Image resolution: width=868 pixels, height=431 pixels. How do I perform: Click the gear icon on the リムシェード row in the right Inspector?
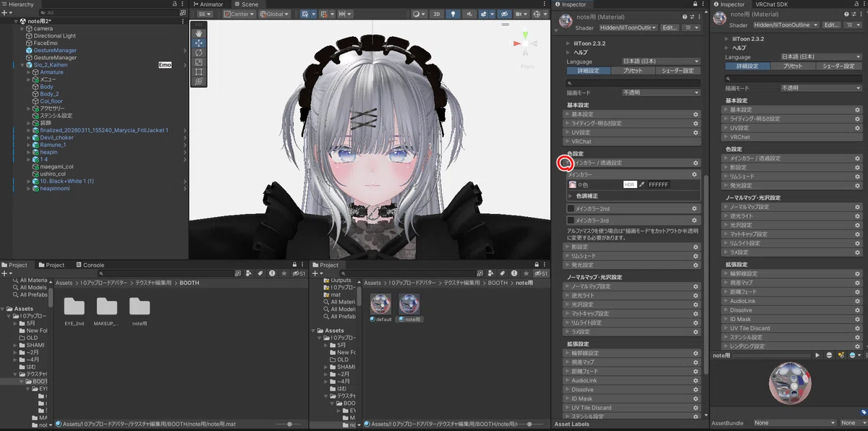pyautogui.click(x=857, y=176)
